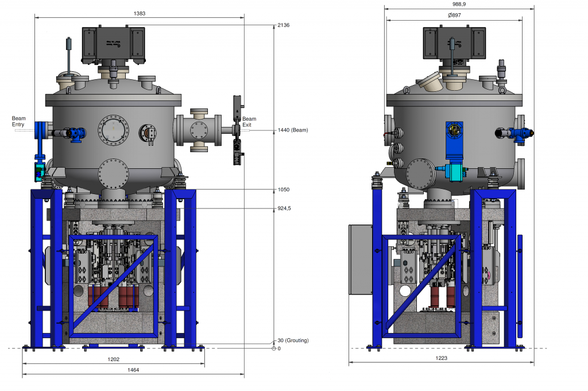Image resolution: width=588 pixels, height=391 pixels.
Task: Select the 0 datum level marker
Action: 279,349
